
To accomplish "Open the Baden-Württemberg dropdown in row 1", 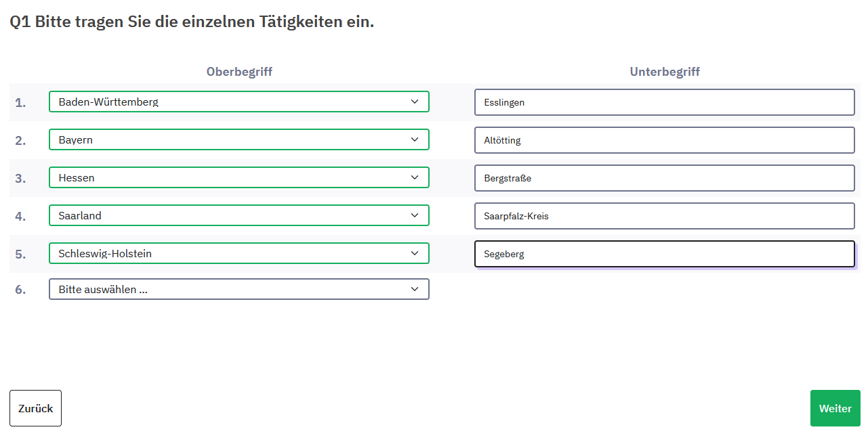I will point(239,102).
